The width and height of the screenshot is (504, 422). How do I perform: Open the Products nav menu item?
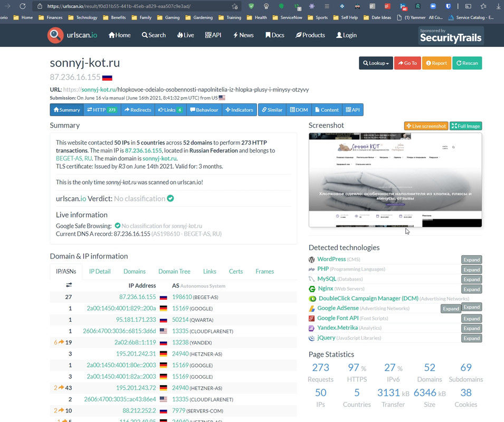click(310, 35)
